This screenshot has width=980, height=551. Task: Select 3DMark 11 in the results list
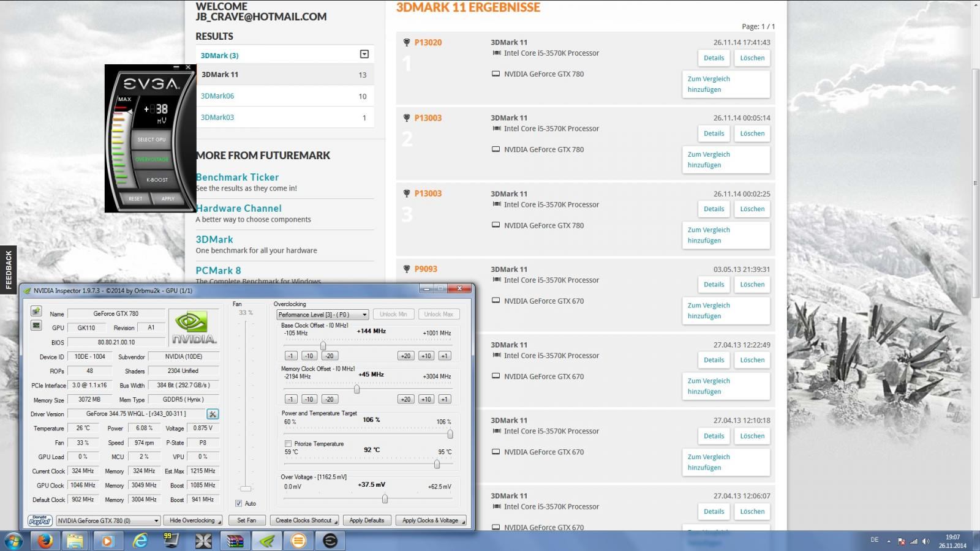[x=285, y=75]
